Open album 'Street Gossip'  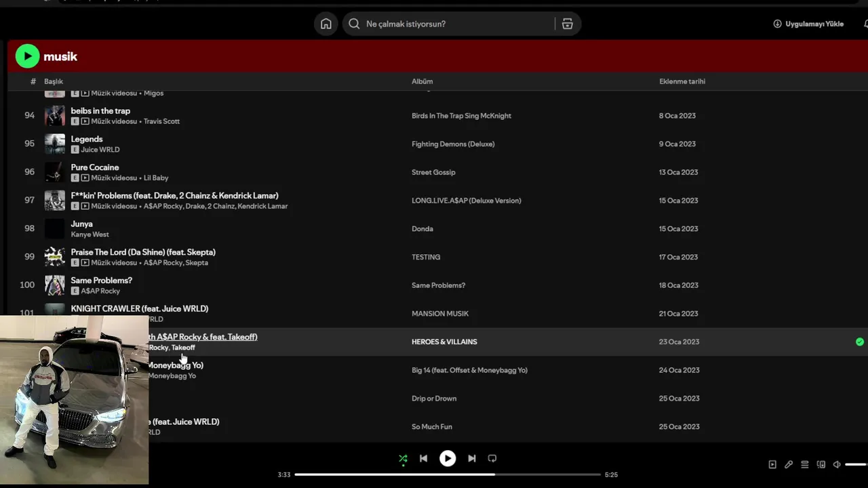433,172
